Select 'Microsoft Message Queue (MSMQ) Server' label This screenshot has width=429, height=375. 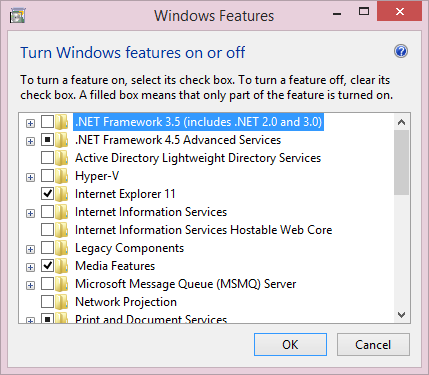(x=186, y=284)
